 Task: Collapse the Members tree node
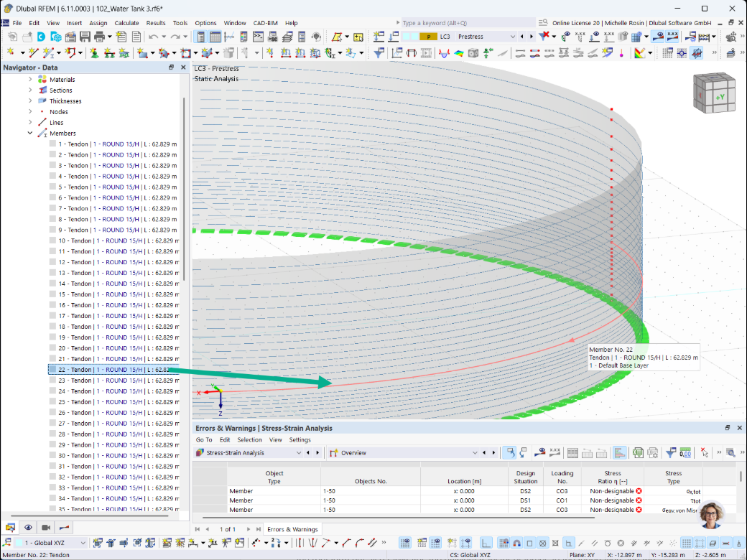coord(30,133)
